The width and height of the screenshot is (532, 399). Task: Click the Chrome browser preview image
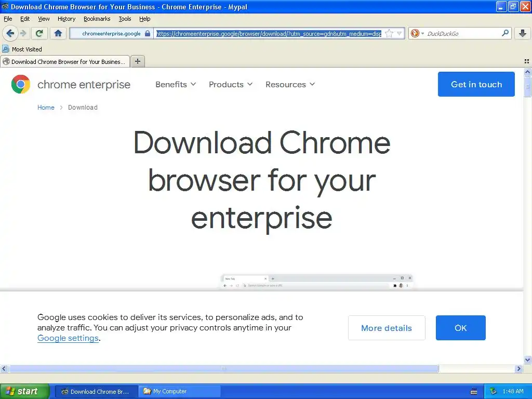(x=316, y=282)
